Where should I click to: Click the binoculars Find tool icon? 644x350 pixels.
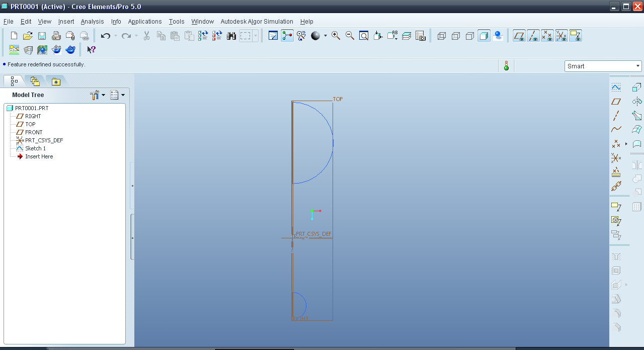(x=231, y=36)
